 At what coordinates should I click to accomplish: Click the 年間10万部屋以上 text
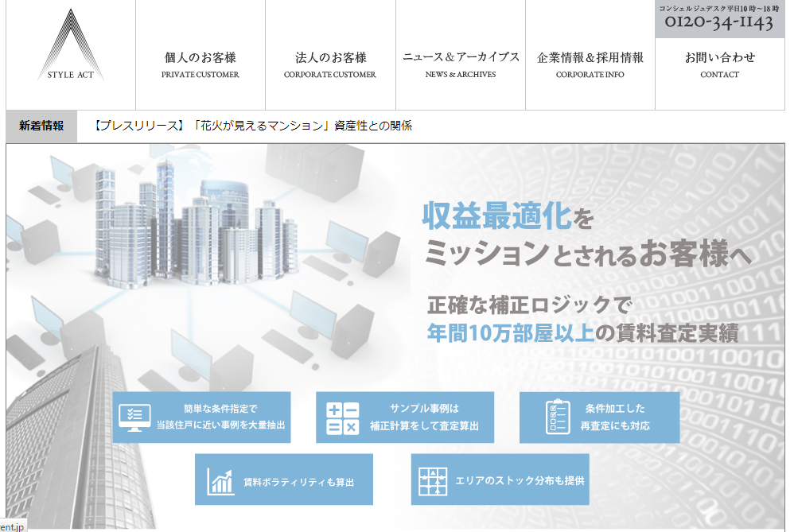coord(511,333)
